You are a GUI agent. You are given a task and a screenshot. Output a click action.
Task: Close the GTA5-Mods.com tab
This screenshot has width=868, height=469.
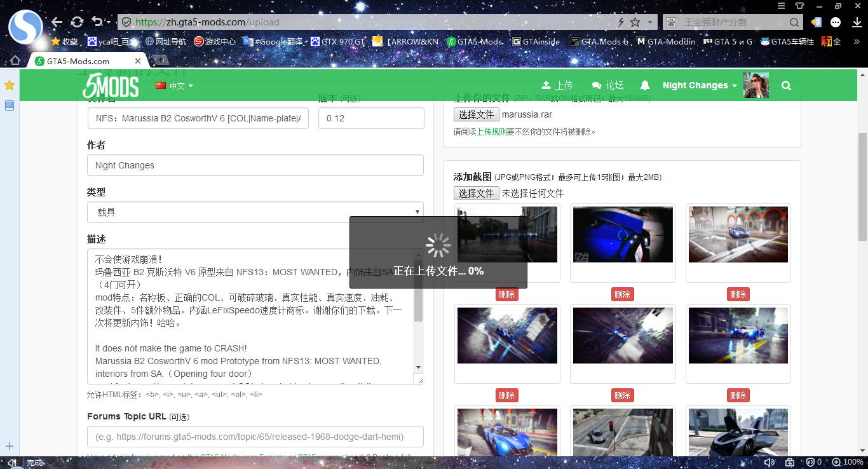pos(138,61)
